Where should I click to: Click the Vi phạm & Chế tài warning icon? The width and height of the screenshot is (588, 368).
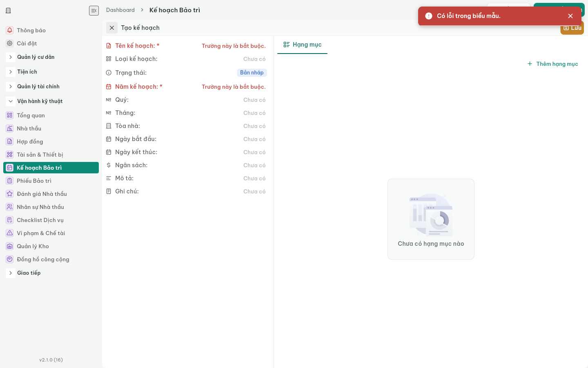click(10, 233)
